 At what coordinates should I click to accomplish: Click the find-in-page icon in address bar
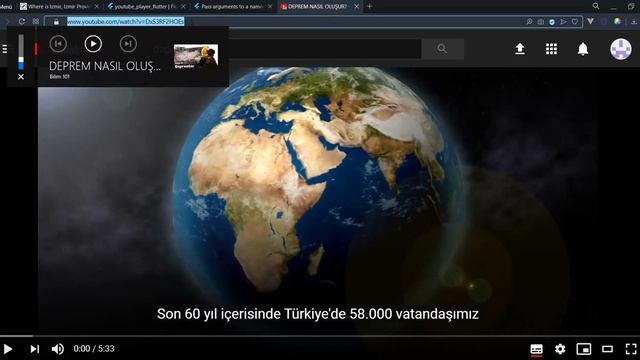point(529,22)
